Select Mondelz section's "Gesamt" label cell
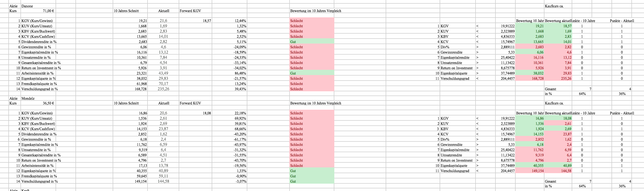The width and height of the screenshot is (644, 191). pyautogui.click(x=550, y=181)
